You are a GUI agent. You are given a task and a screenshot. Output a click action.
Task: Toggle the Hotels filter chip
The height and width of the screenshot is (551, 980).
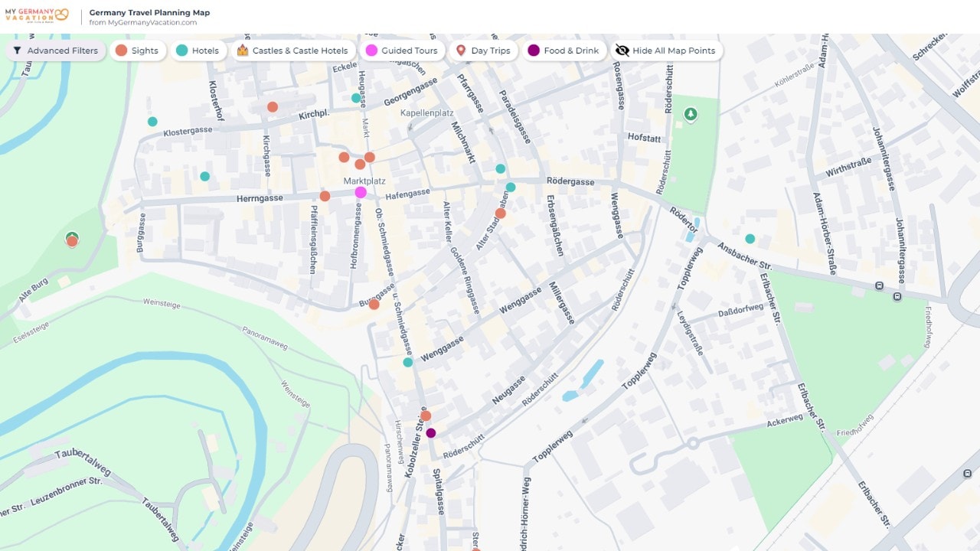[x=198, y=51]
